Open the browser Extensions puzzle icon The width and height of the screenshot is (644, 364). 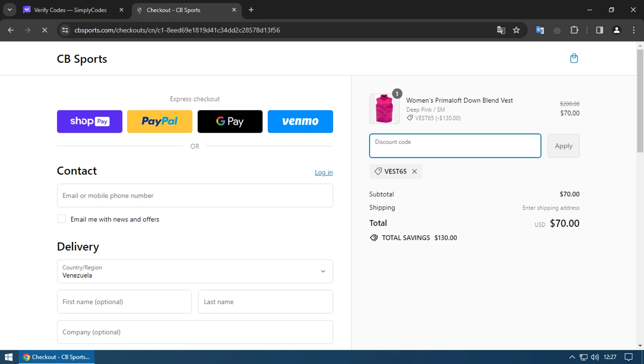pos(574,30)
